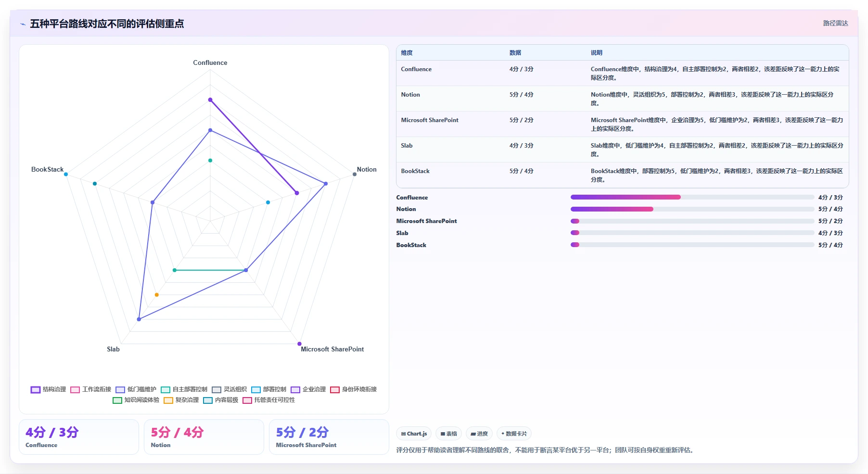Click the BookStack radar axis label
Image resolution: width=868 pixels, height=474 pixels.
click(x=47, y=170)
